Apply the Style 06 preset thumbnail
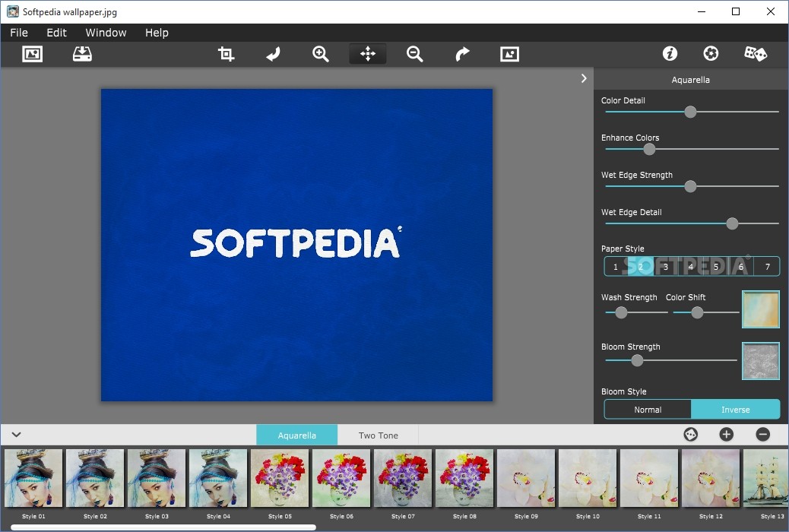Image resolution: width=789 pixels, height=532 pixels. point(341,478)
